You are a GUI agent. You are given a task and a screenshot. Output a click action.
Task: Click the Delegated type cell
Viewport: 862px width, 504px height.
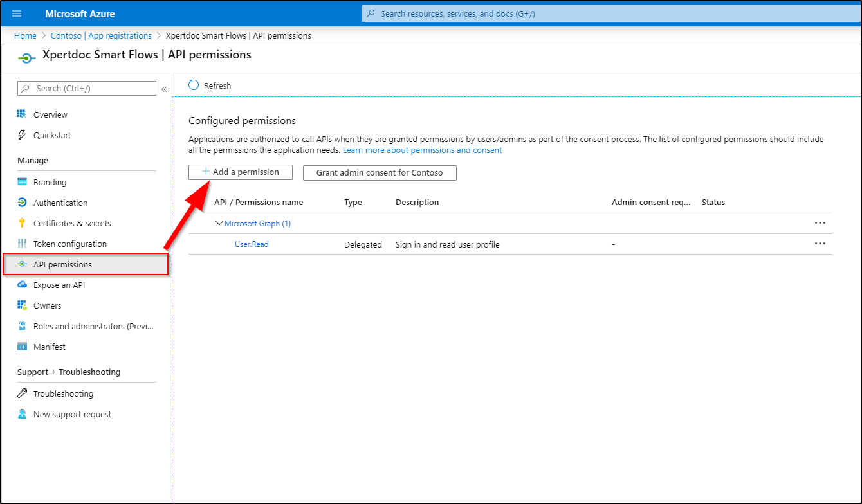[x=363, y=244]
